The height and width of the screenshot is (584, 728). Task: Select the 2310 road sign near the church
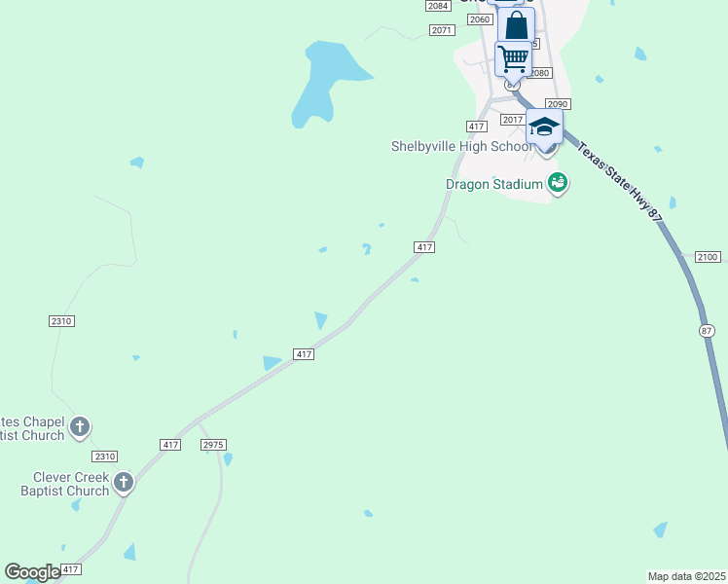point(104,456)
